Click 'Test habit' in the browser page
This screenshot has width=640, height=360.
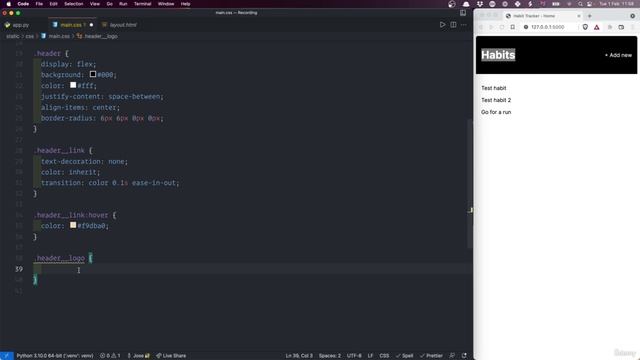[493, 88]
